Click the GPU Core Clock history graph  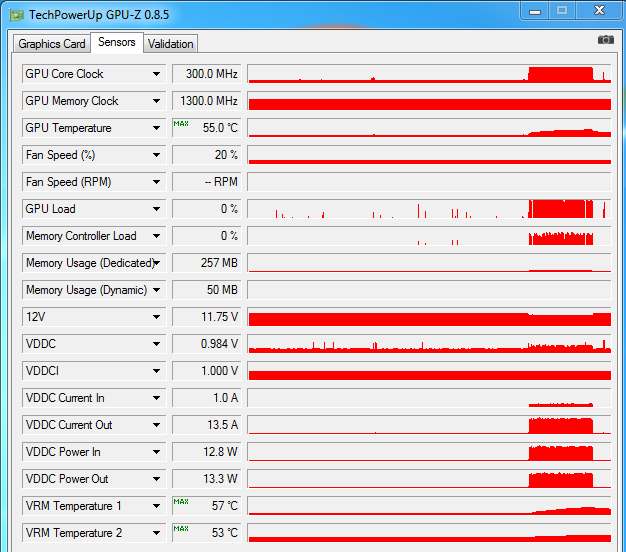click(429, 74)
